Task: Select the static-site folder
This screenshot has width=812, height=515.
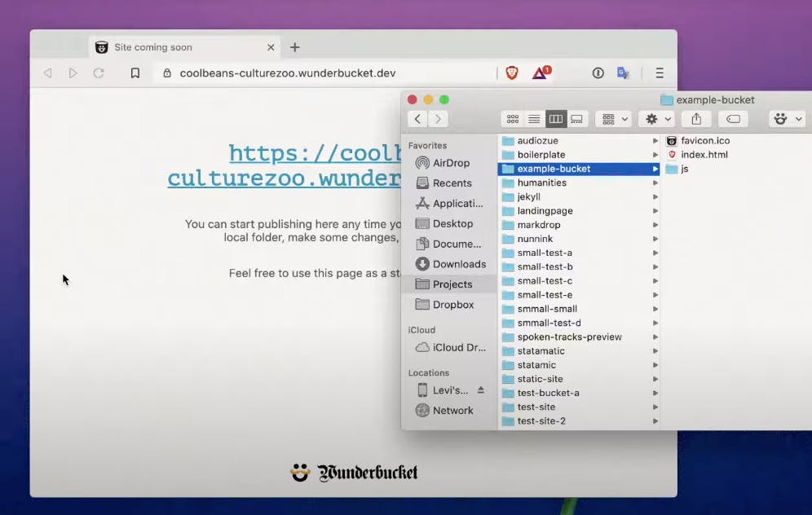Action: click(x=579, y=379)
